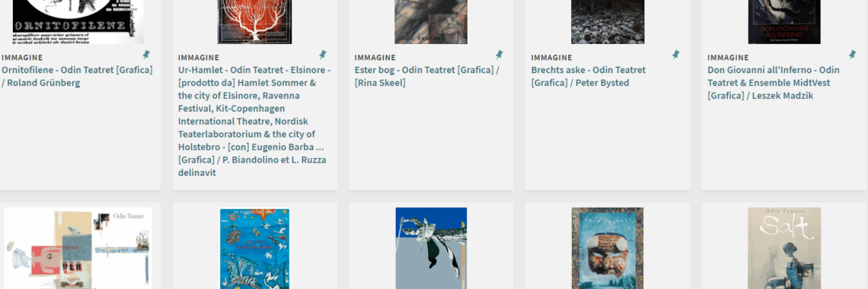This screenshot has width=868, height=289.
Task: Pin the Ester bog record
Action: click(x=499, y=55)
